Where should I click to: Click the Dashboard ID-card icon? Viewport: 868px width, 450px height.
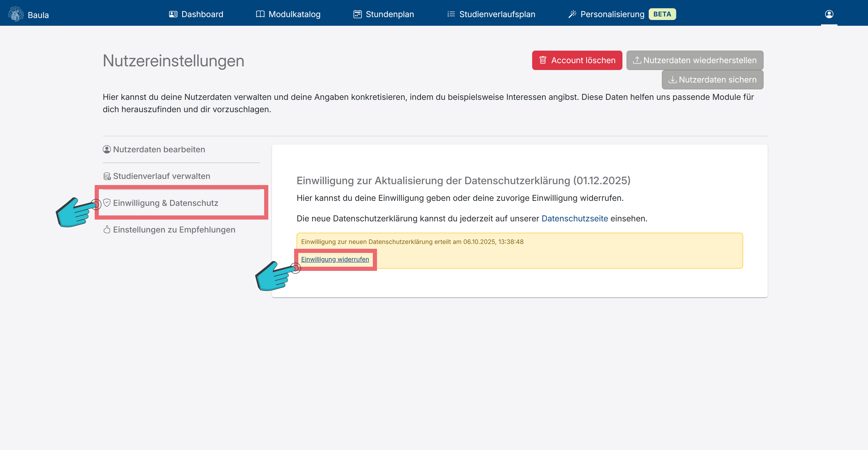[173, 14]
